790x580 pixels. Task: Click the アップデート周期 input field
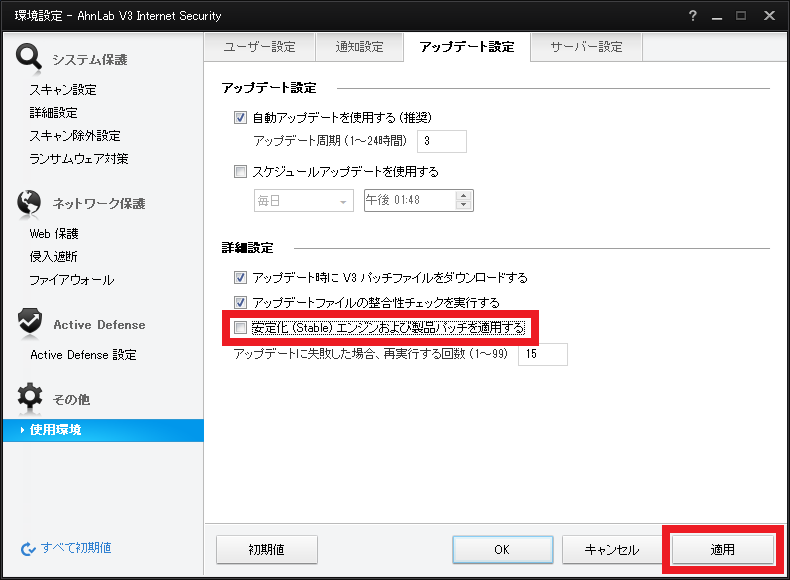[x=442, y=141]
